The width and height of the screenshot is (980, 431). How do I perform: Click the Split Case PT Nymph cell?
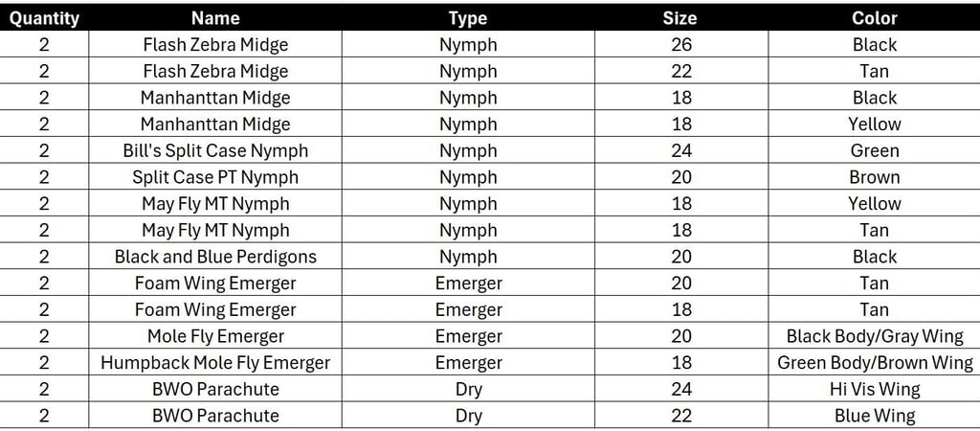click(x=215, y=177)
